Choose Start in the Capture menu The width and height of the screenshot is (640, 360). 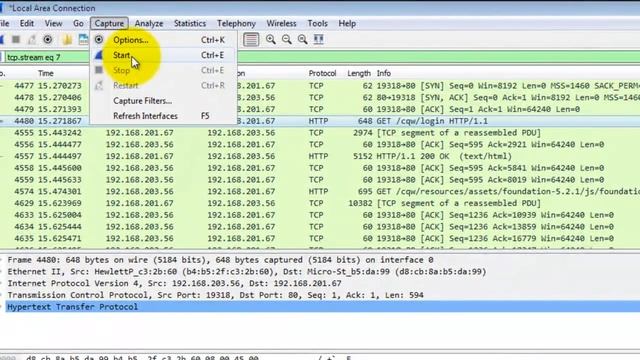coord(163,55)
